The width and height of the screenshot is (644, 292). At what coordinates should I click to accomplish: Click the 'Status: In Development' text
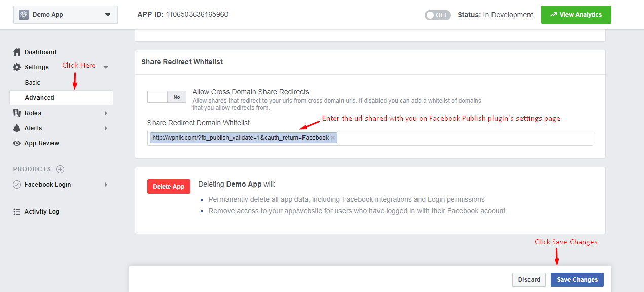tap(495, 15)
